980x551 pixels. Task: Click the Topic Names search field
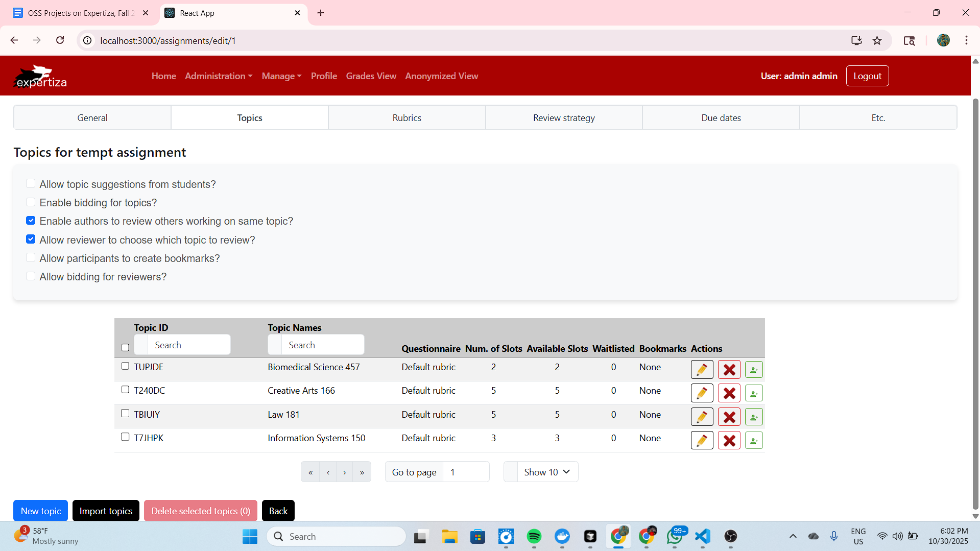323,345
